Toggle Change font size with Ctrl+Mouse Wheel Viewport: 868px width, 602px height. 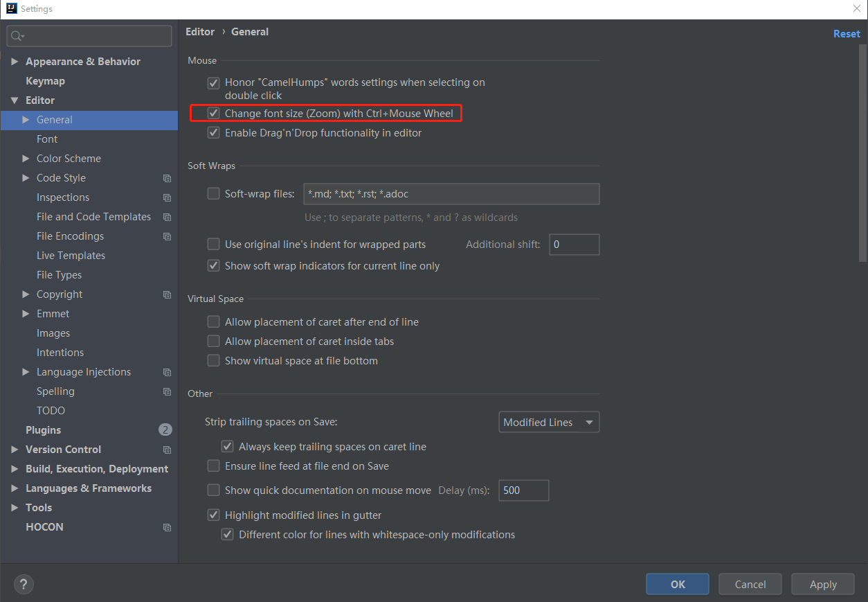pyautogui.click(x=214, y=113)
